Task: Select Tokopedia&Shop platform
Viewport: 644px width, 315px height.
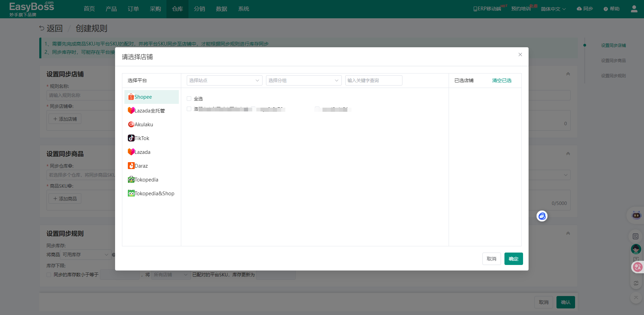Action: tap(152, 194)
